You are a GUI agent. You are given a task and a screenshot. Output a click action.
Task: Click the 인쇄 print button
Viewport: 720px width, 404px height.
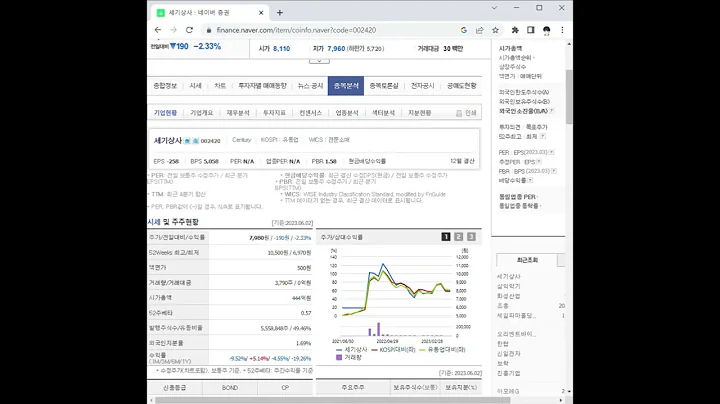pos(466,113)
